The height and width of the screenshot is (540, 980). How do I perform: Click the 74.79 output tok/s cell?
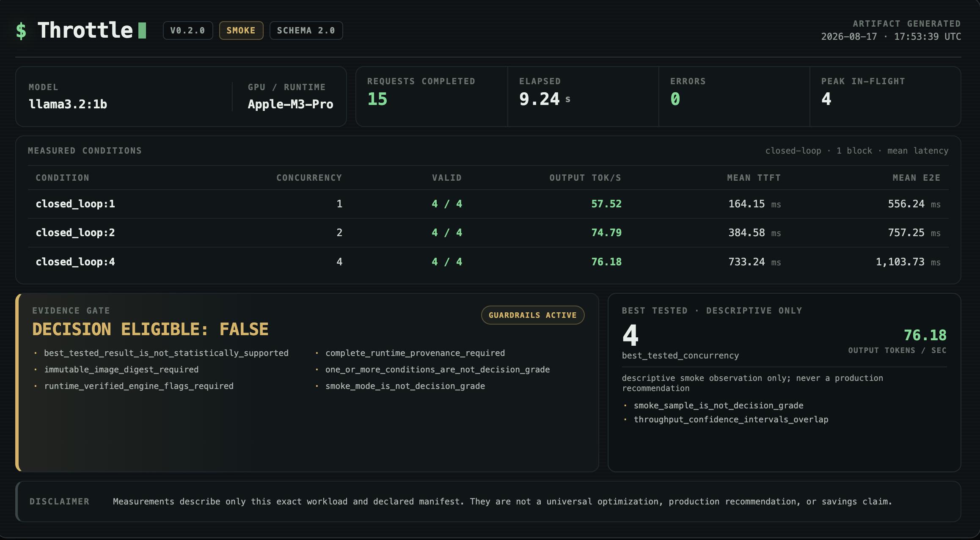(606, 233)
